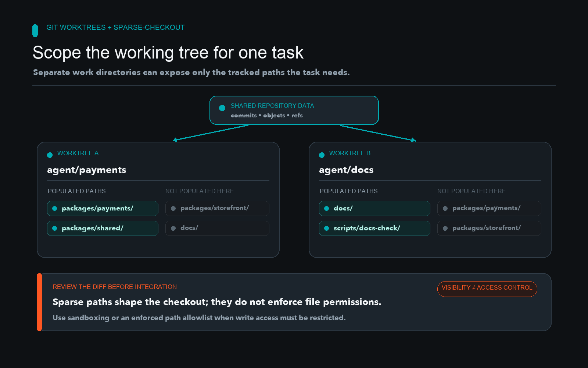The width and height of the screenshot is (588, 368).
Task: Click NOT POPULATED HERE header in Worktree A
Action: pos(200,191)
